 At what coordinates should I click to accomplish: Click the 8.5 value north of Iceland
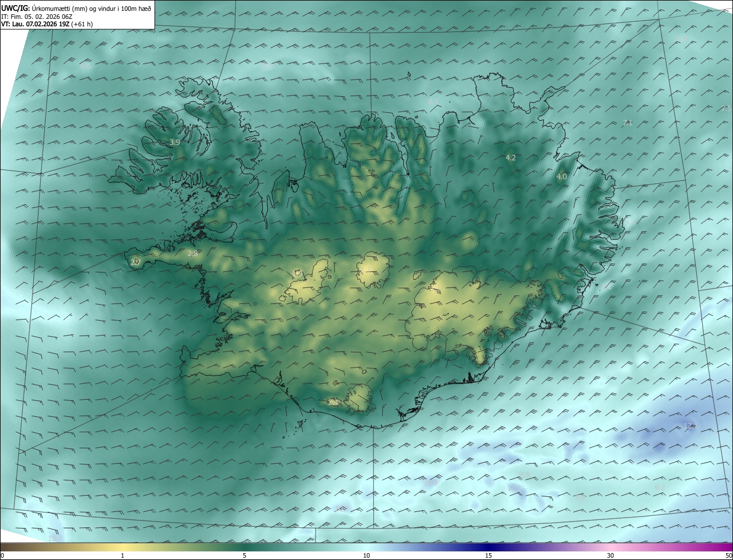(x=433, y=101)
